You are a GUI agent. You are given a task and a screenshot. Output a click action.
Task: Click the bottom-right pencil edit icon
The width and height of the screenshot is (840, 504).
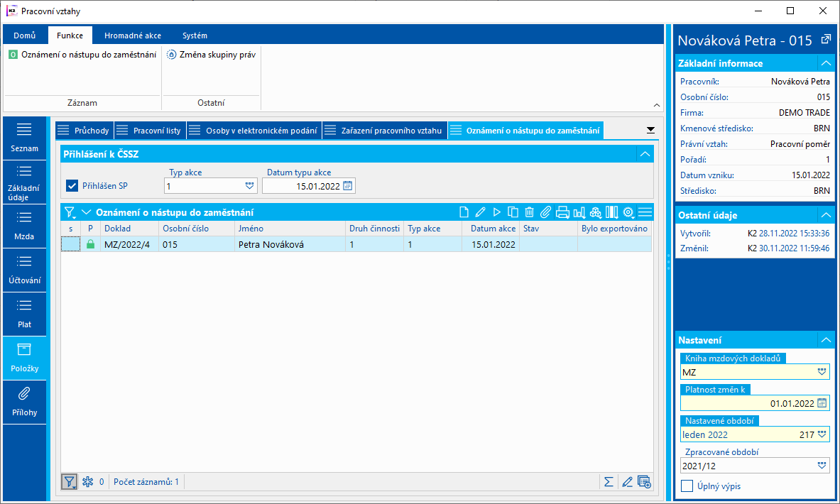(627, 482)
